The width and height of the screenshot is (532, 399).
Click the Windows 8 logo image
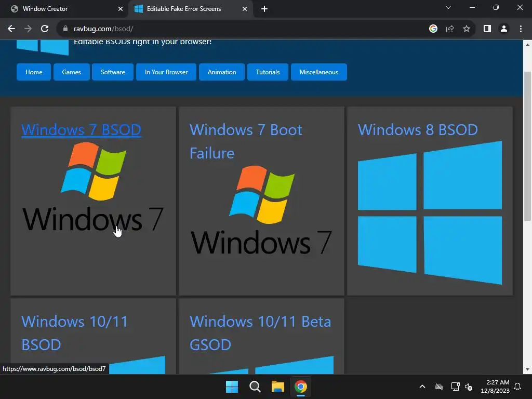point(430,213)
